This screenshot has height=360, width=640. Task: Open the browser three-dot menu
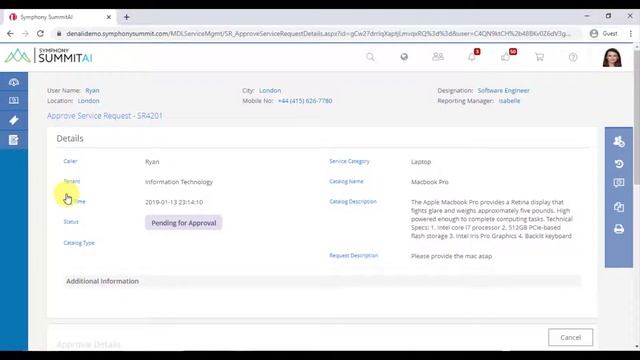click(631, 33)
